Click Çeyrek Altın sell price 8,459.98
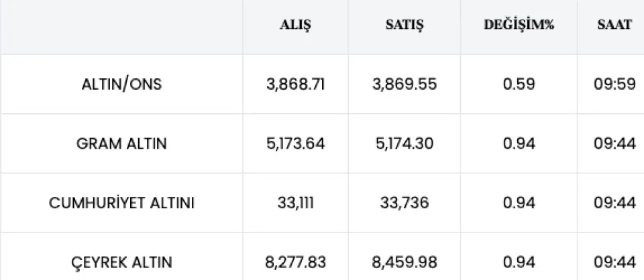 pyautogui.click(x=405, y=263)
